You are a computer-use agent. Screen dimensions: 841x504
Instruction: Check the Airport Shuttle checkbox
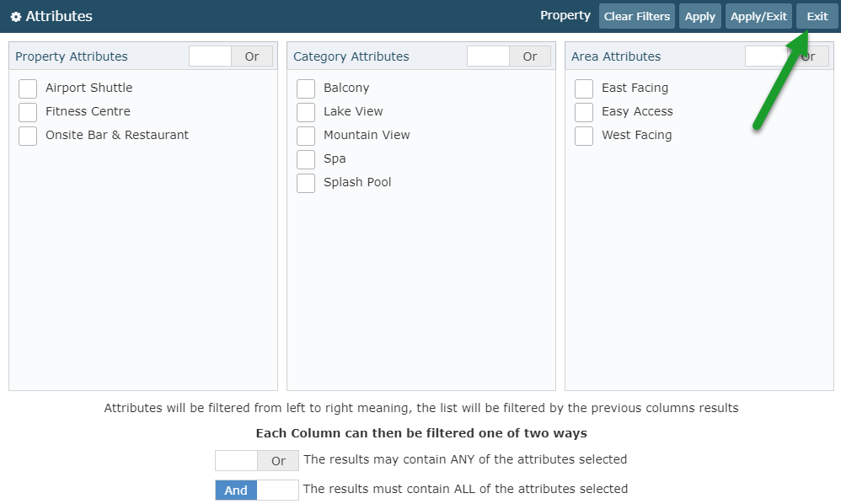tap(28, 88)
